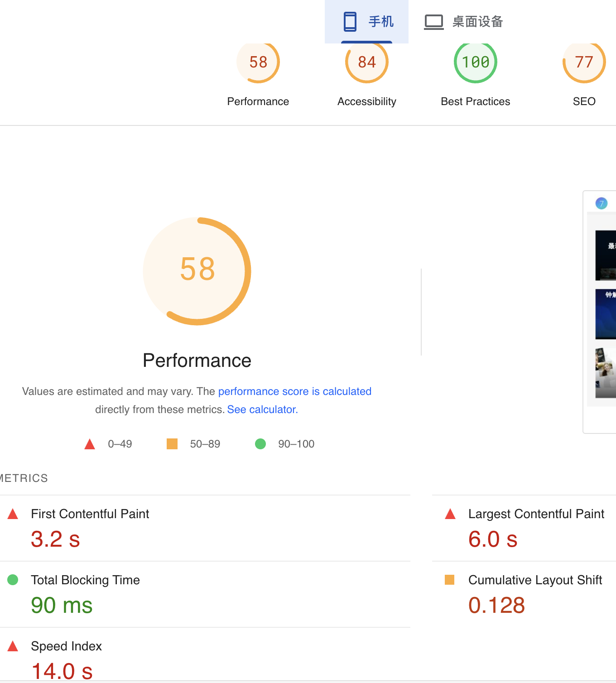Switch to the 桌面设备 (desktop) tab
Screen dimensions: 616x683
pyautogui.click(x=464, y=21)
